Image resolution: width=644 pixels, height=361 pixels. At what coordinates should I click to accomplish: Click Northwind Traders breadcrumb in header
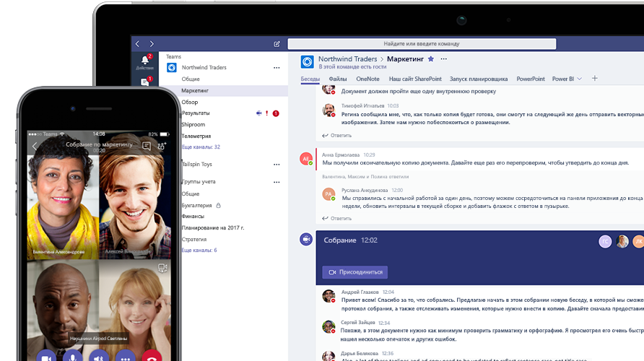pyautogui.click(x=347, y=58)
